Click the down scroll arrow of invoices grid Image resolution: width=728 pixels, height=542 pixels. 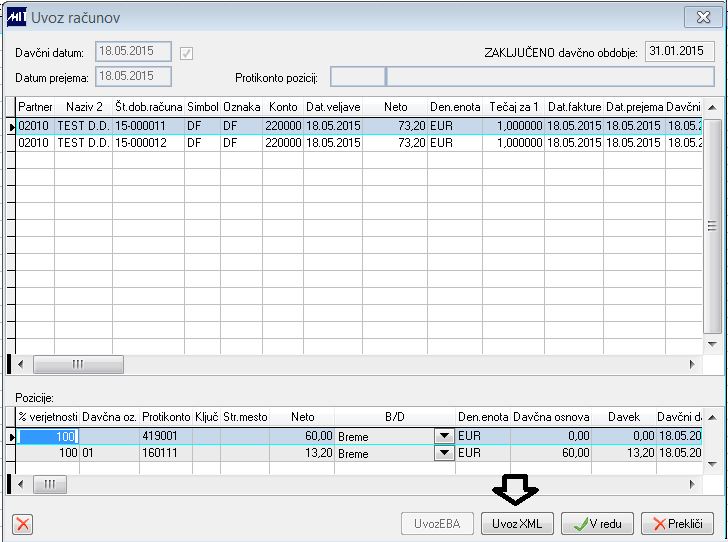[712, 345]
